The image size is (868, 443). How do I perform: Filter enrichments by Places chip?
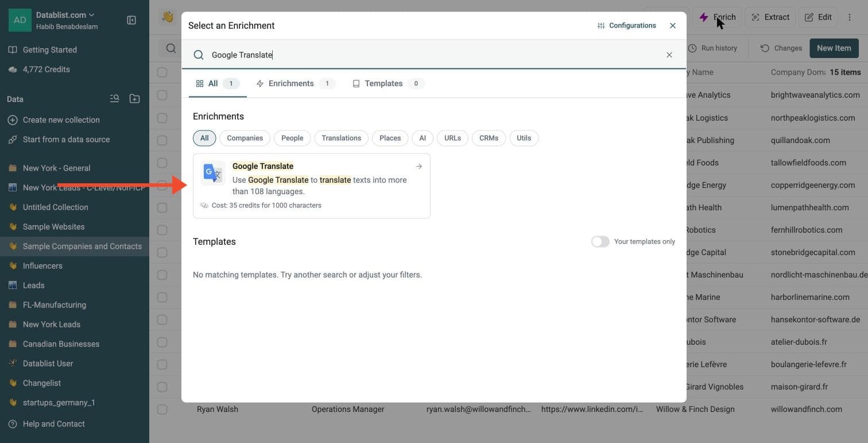[390, 138]
